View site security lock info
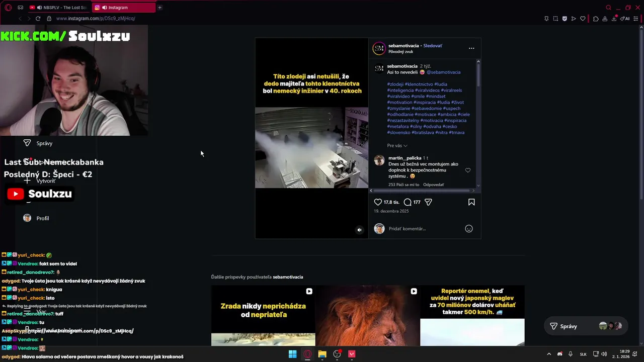644x362 pixels. (x=49, y=19)
